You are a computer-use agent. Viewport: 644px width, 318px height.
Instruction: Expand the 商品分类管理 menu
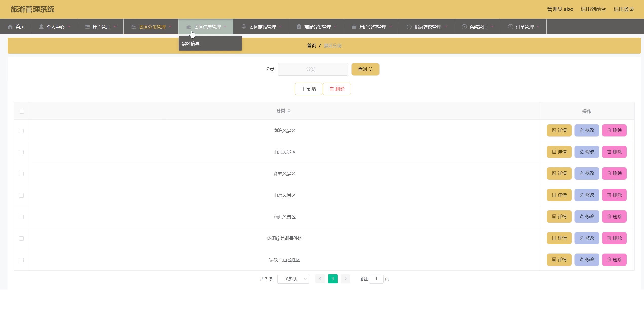317,27
